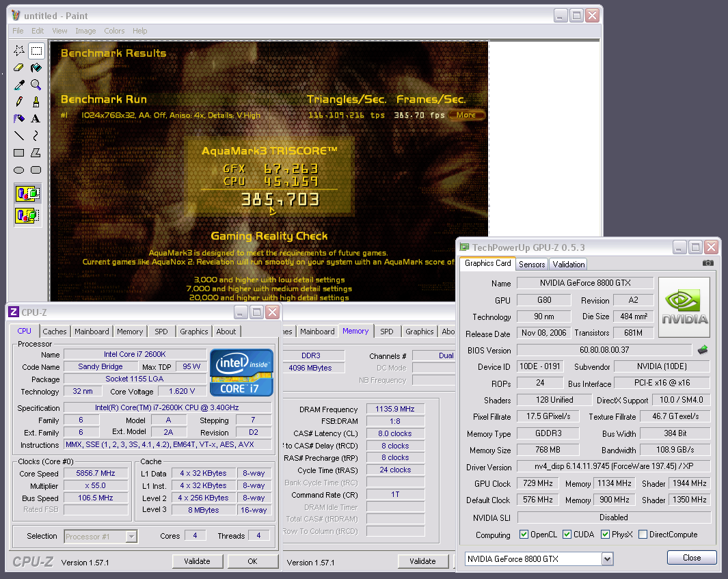Click GPU-Z screenshot camera icon

707,262
